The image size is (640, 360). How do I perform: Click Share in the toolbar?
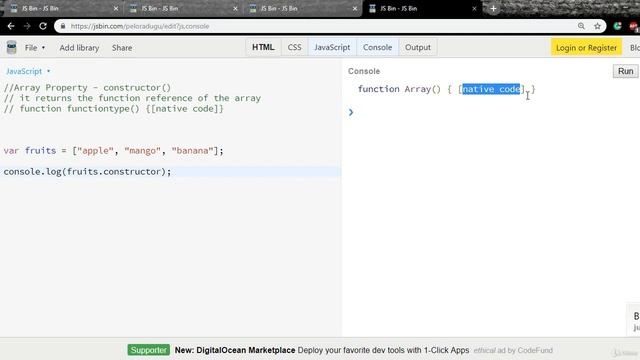click(x=122, y=48)
